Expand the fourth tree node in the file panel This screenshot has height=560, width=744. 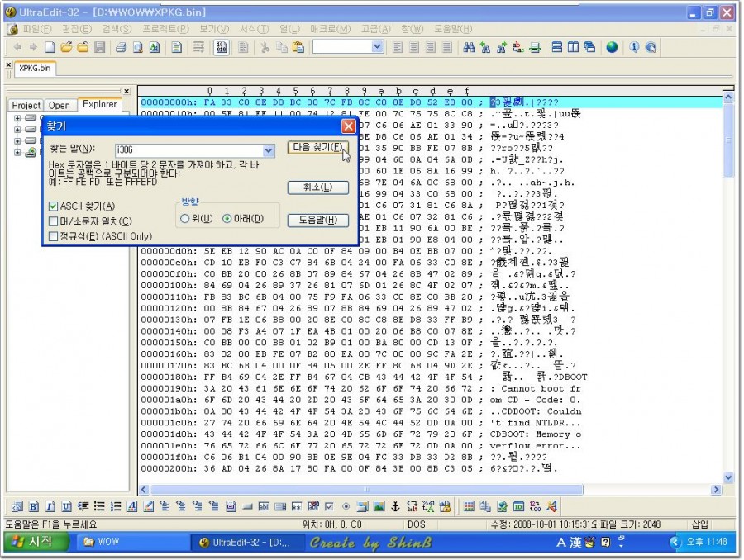(17, 152)
